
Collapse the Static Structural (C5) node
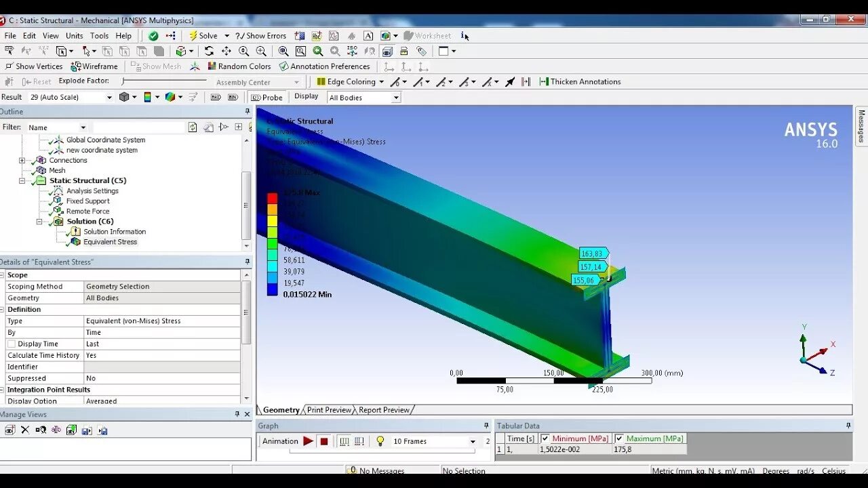pyautogui.click(x=22, y=181)
